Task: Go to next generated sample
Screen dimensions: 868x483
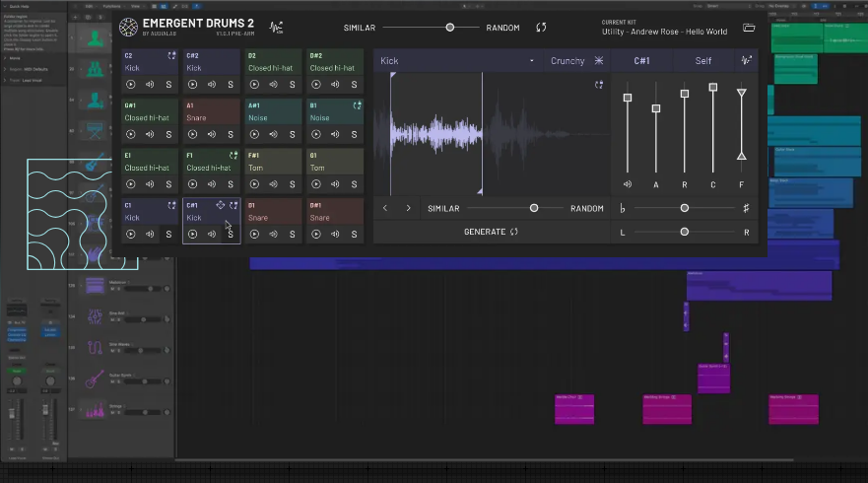Action: pyautogui.click(x=409, y=208)
